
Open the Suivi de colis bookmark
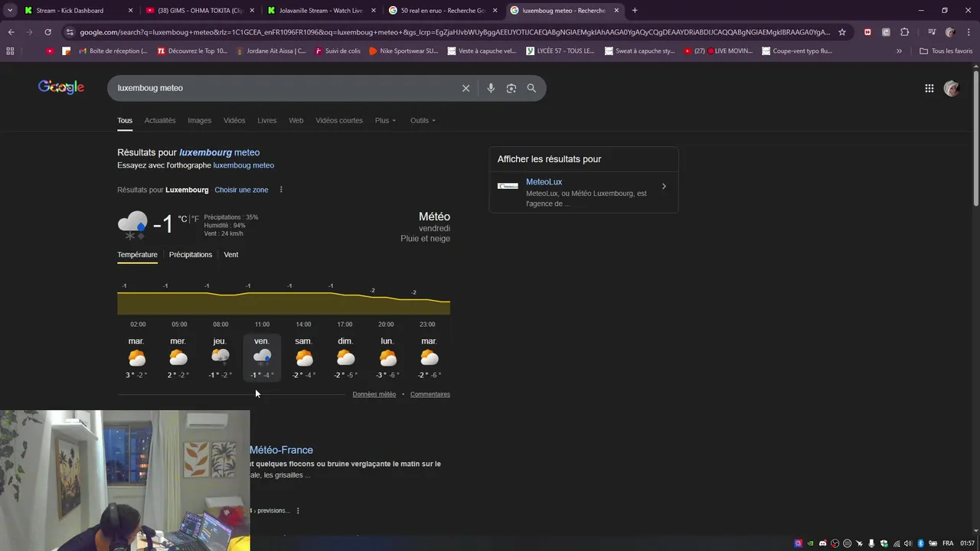(x=337, y=51)
